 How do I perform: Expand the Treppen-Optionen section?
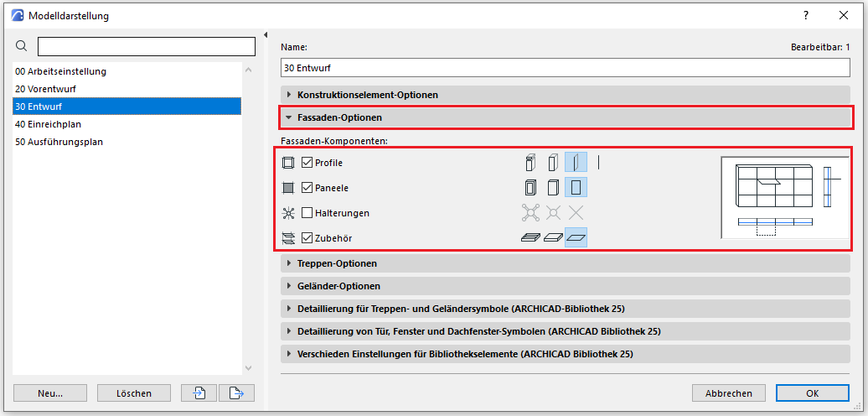pos(337,263)
